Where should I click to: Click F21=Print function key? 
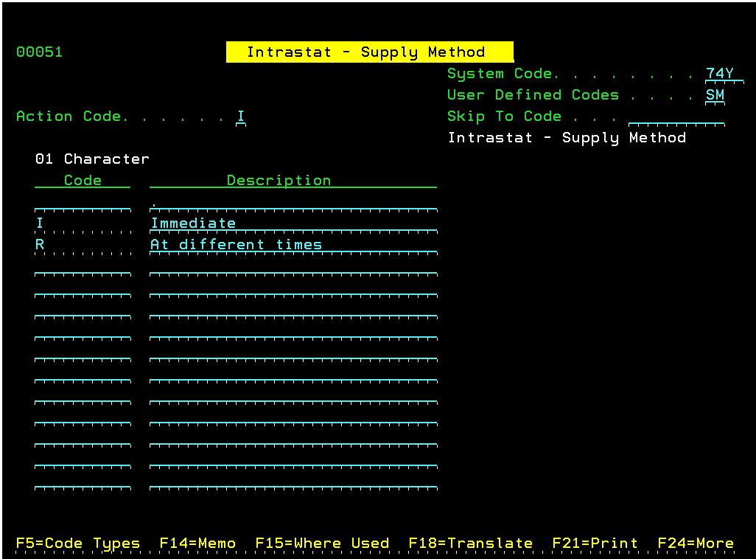point(595,543)
